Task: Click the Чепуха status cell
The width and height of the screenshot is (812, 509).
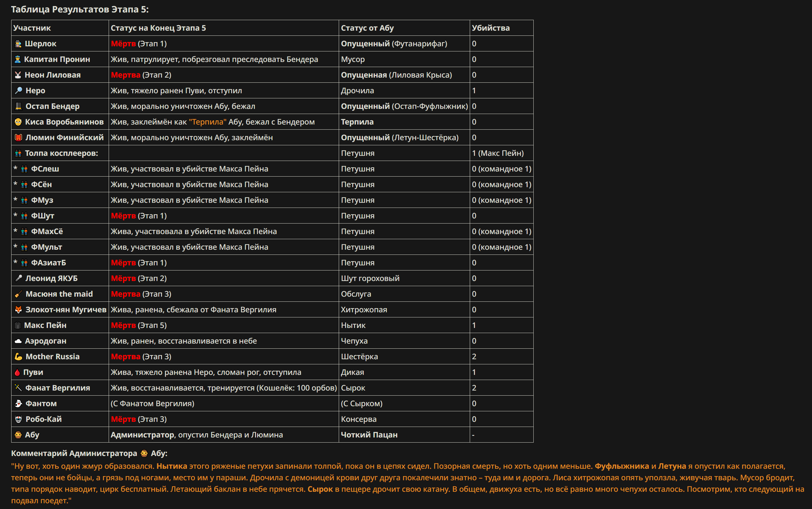Action: coord(404,341)
